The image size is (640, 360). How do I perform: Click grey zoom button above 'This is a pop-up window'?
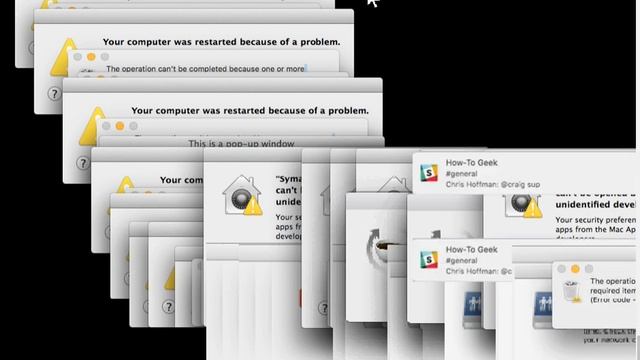click(x=133, y=126)
